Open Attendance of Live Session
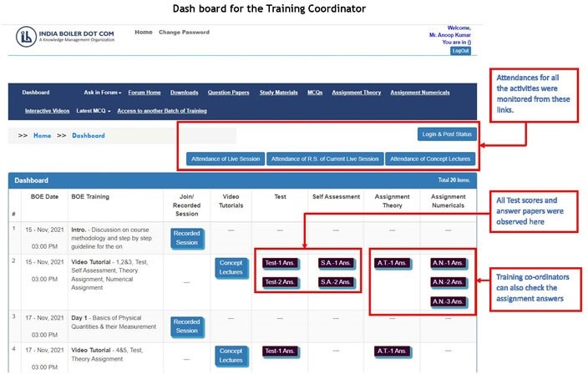 pyautogui.click(x=226, y=159)
